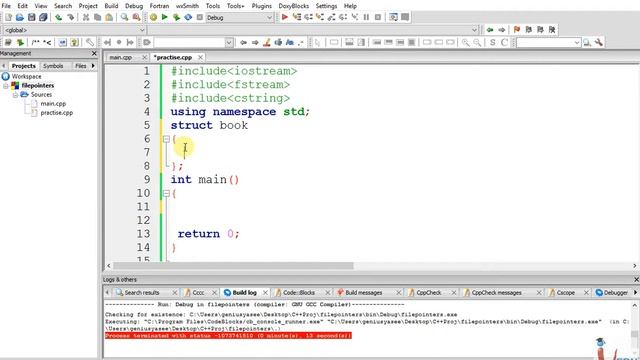This screenshot has height=360, width=640.
Task: Open the Debugging windows icon
Action: point(393,17)
